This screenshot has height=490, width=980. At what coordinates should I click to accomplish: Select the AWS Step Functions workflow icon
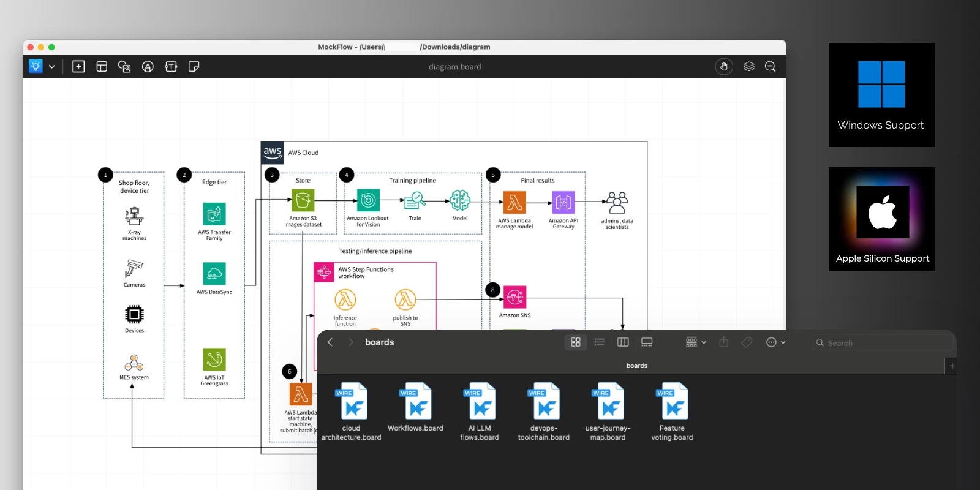[x=323, y=273]
